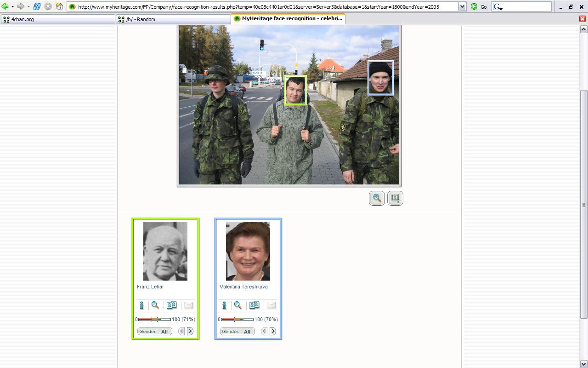Expand the address bar URL history dropdown
Image resolution: width=588 pixels, height=368 pixels.
(462, 6)
